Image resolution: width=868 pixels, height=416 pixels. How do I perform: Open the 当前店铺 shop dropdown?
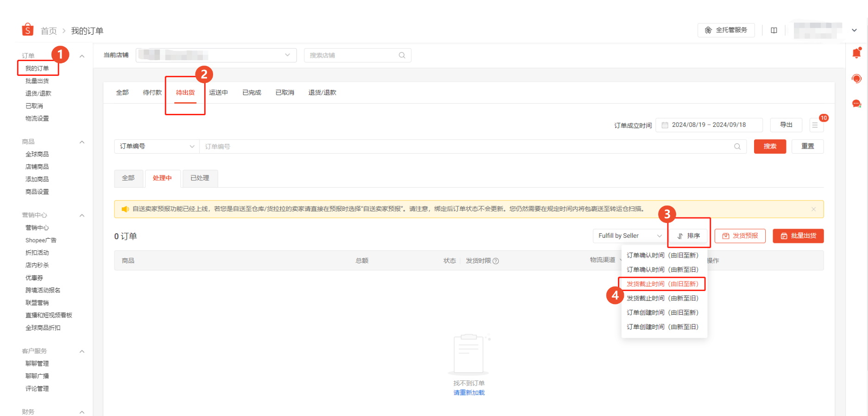coord(216,55)
